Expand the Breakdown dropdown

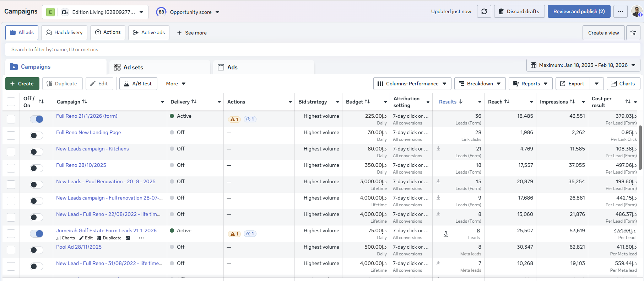pyautogui.click(x=480, y=84)
